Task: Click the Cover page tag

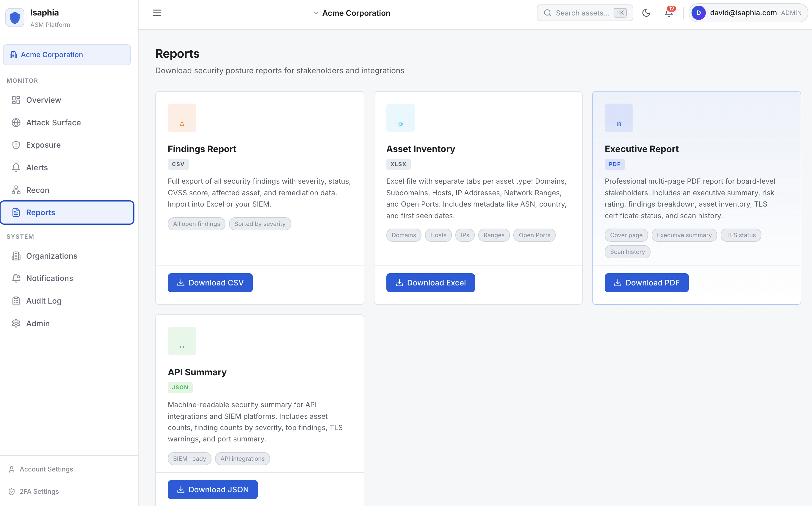Action: pos(626,235)
